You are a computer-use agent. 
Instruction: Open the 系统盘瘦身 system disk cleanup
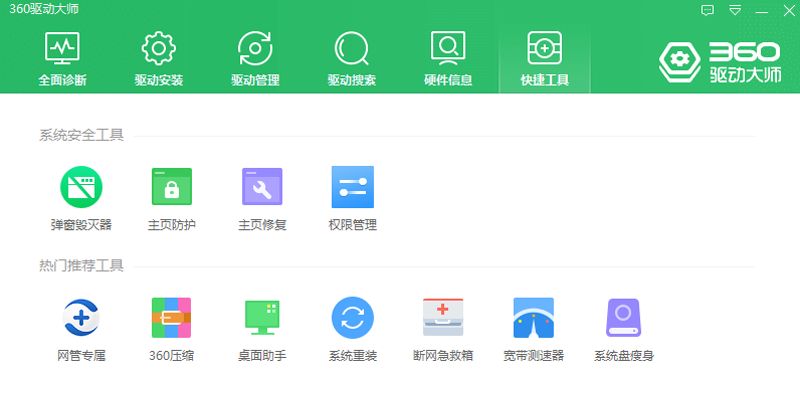(x=624, y=330)
